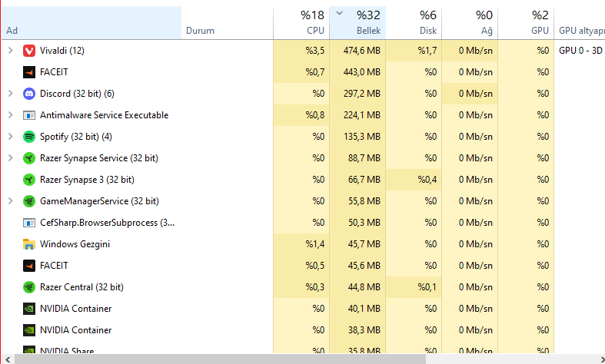Expand the Vivaldi (12) process group

click(10, 51)
